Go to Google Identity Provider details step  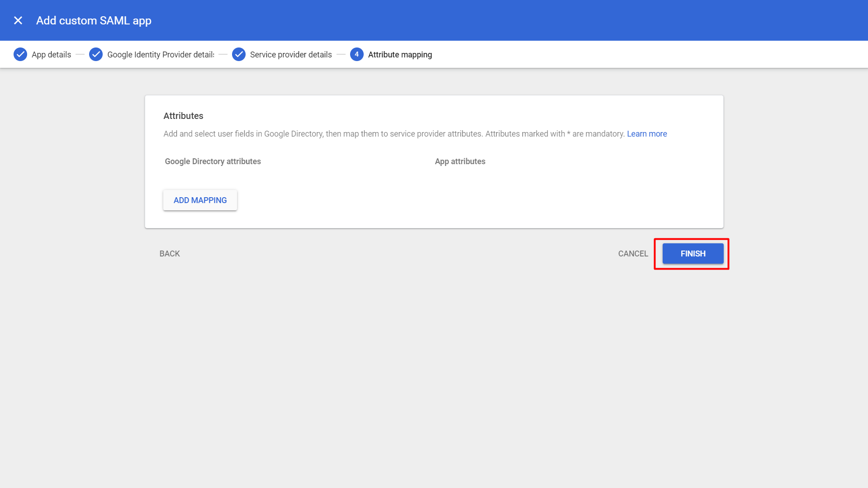pyautogui.click(x=161, y=55)
